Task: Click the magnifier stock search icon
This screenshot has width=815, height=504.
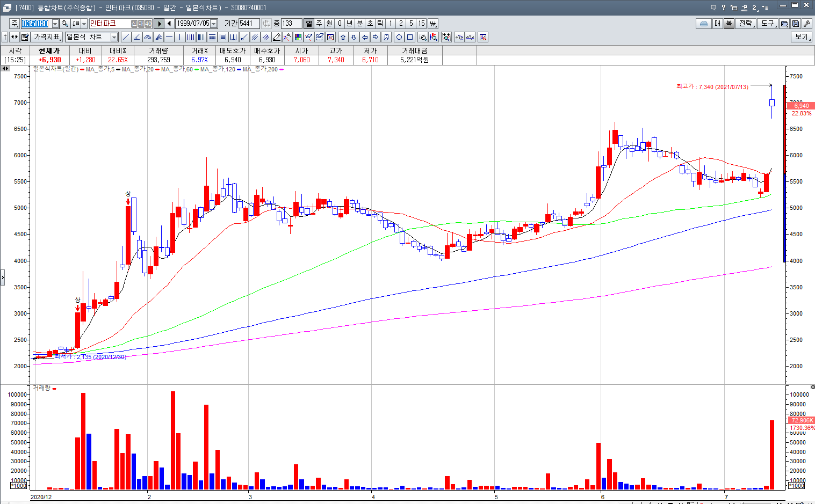Action: point(65,24)
